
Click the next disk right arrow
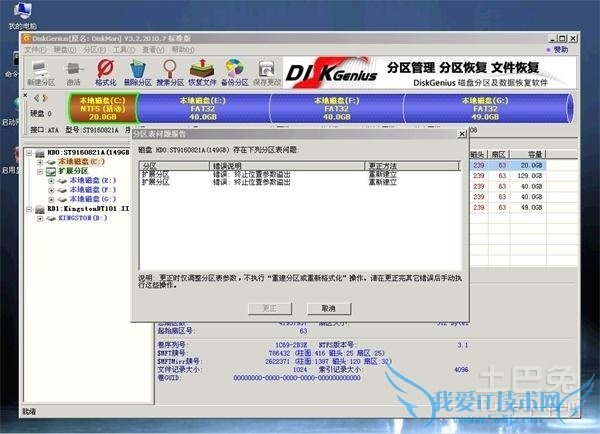(45, 98)
